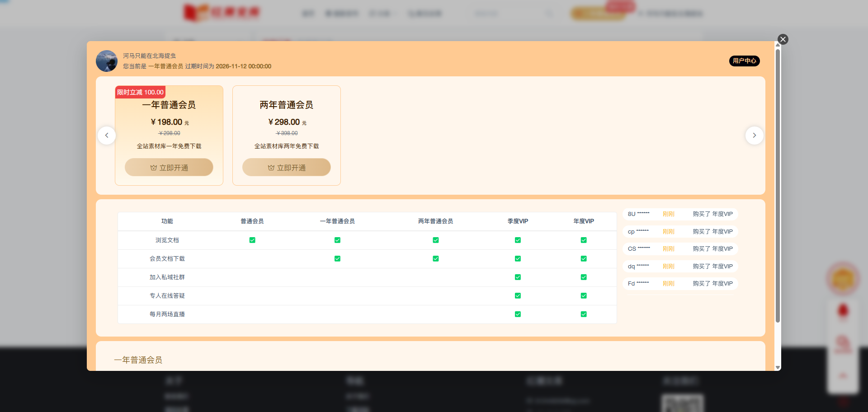The height and width of the screenshot is (412, 868).
Task: Click the 一年普通会员 section heading at bottom
Action: point(138,360)
